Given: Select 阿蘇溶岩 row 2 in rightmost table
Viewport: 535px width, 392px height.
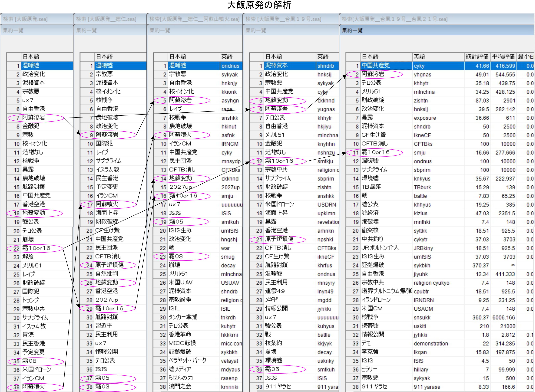Looking at the screenshot, I should pyautogui.click(x=373, y=74).
